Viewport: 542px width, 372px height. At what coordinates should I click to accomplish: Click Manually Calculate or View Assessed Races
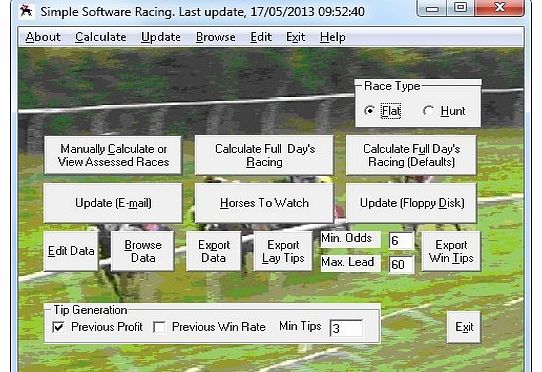113,155
